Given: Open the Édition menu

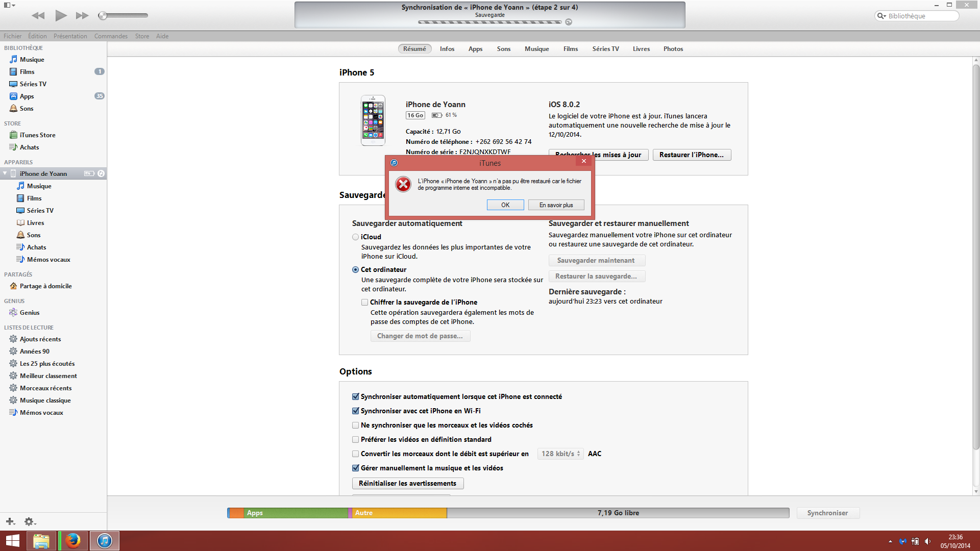Looking at the screenshot, I should (37, 36).
